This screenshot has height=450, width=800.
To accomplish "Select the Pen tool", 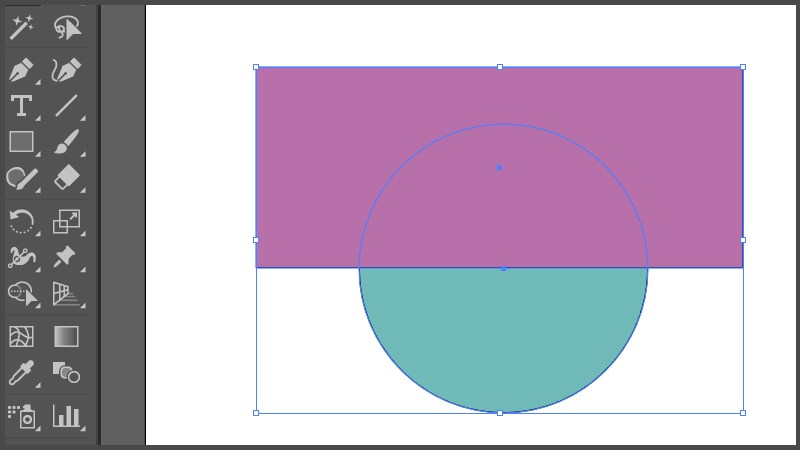I will (21, 70).
